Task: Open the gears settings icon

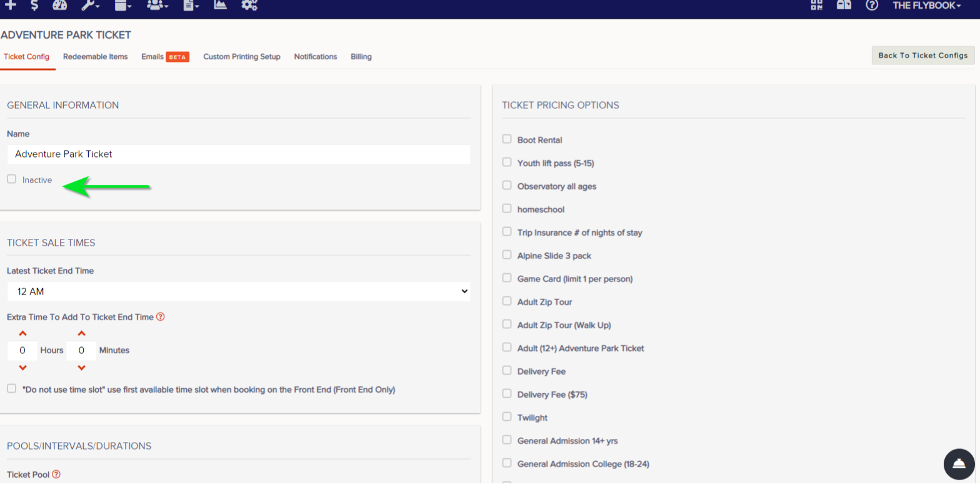Action: tap(249, 5)
